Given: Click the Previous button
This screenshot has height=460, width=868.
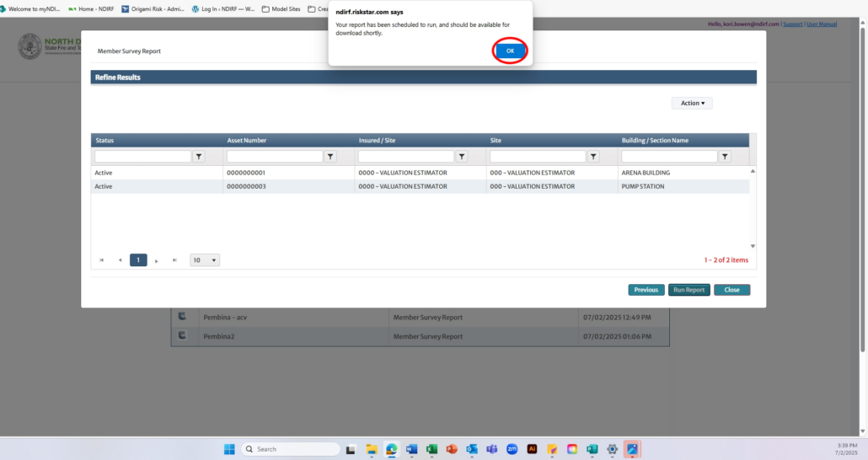Looking at the screenshot, I should point(646,290).
